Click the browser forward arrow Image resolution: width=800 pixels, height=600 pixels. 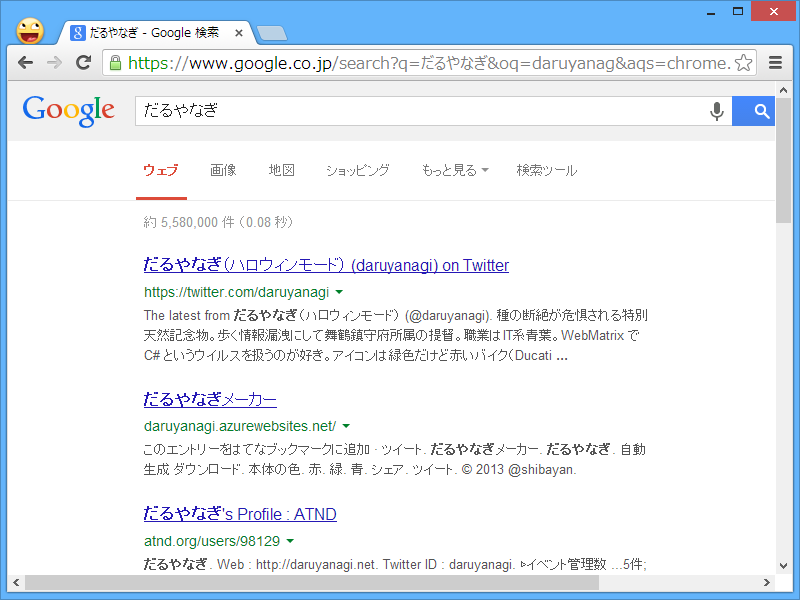tap(54, 63)
